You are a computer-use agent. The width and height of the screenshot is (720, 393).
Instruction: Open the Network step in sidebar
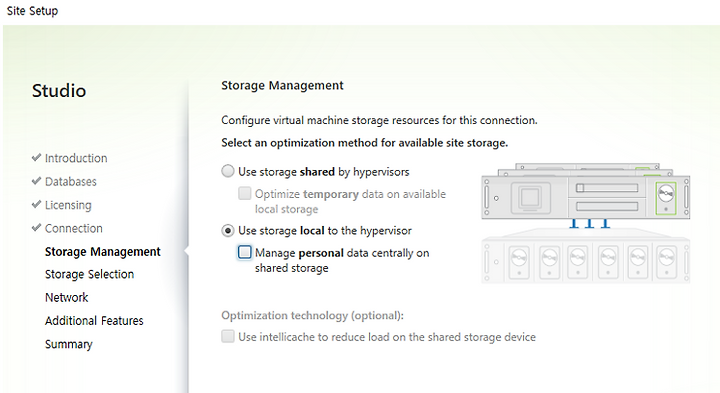(x=67, y=298)
